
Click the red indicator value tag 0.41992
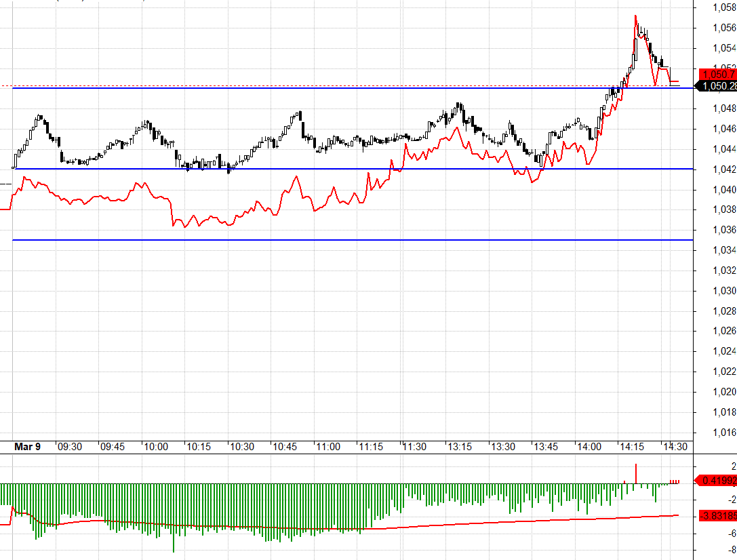[x=719, y=481]
